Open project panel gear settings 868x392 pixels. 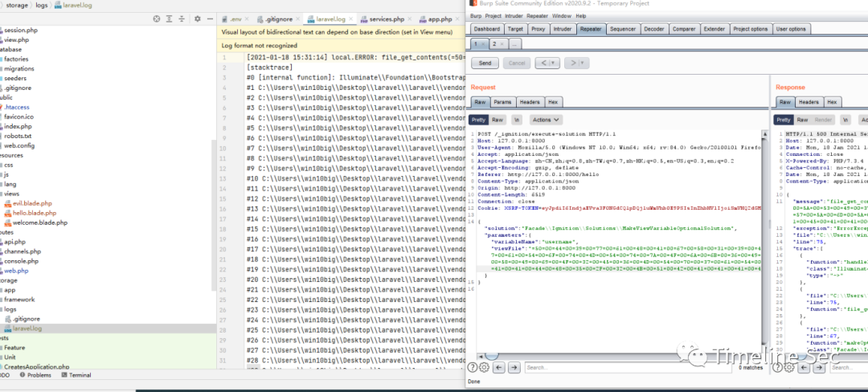(198, 18)
